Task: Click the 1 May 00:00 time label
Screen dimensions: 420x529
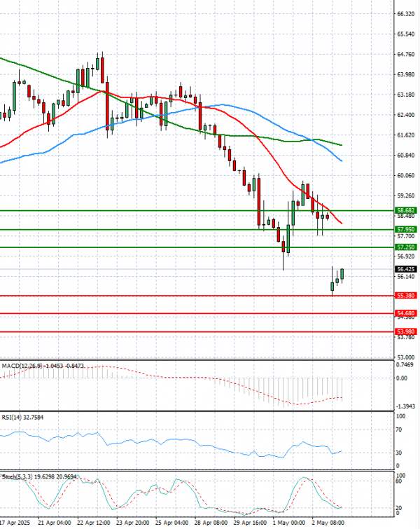Action: (x=289, y=523)
